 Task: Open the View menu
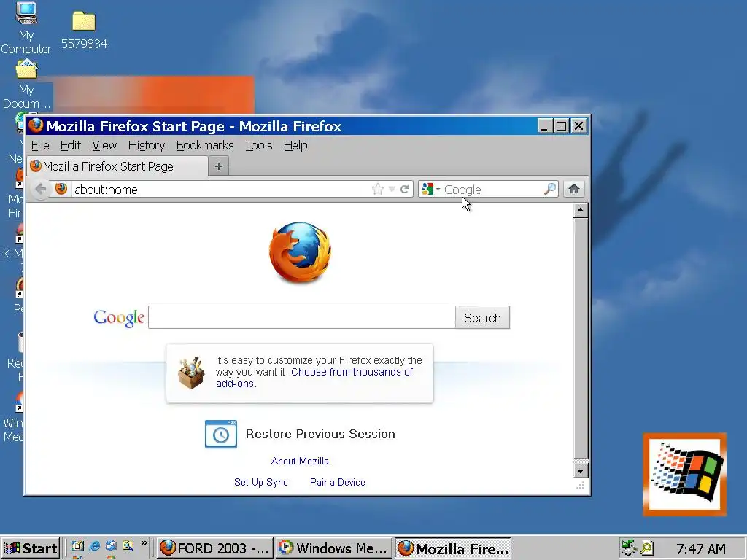click(x=104, y=145)
